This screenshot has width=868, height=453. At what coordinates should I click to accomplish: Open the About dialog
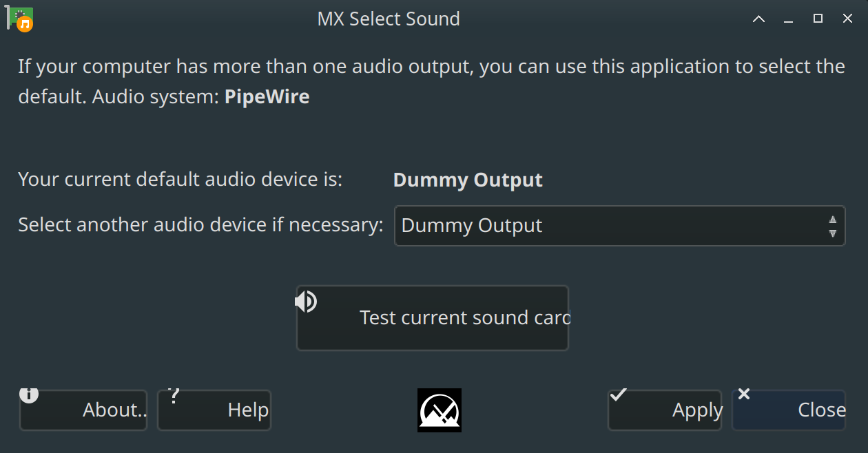tap(83, 410)
